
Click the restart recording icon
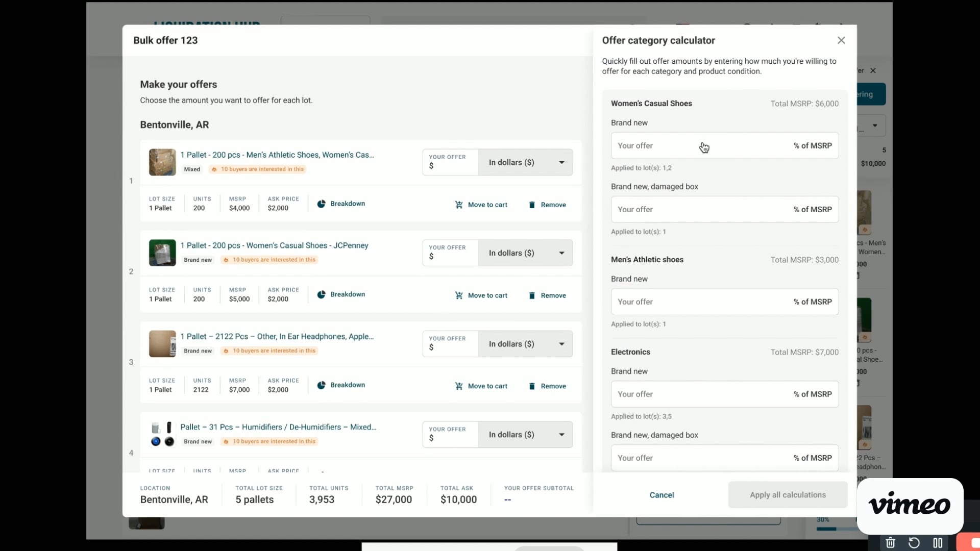(914, 542)
